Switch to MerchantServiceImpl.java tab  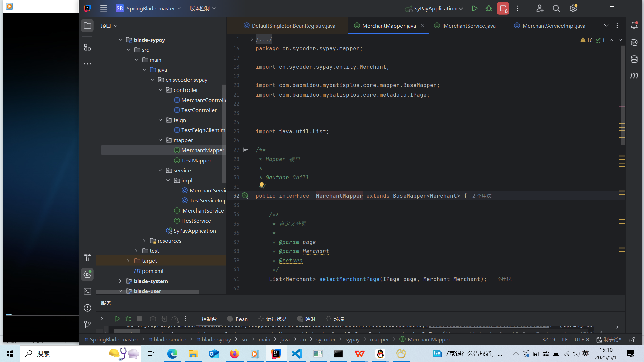click(x=550, y=26)
